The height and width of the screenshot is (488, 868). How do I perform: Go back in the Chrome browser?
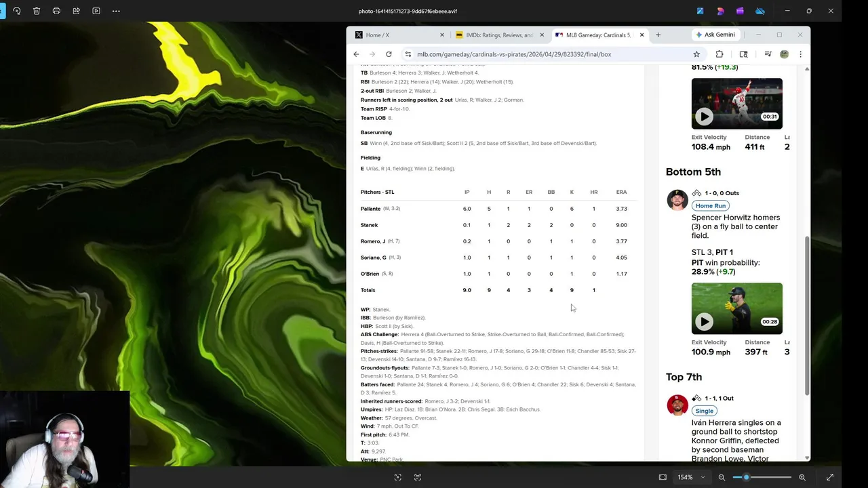click(x=356, y=54)
